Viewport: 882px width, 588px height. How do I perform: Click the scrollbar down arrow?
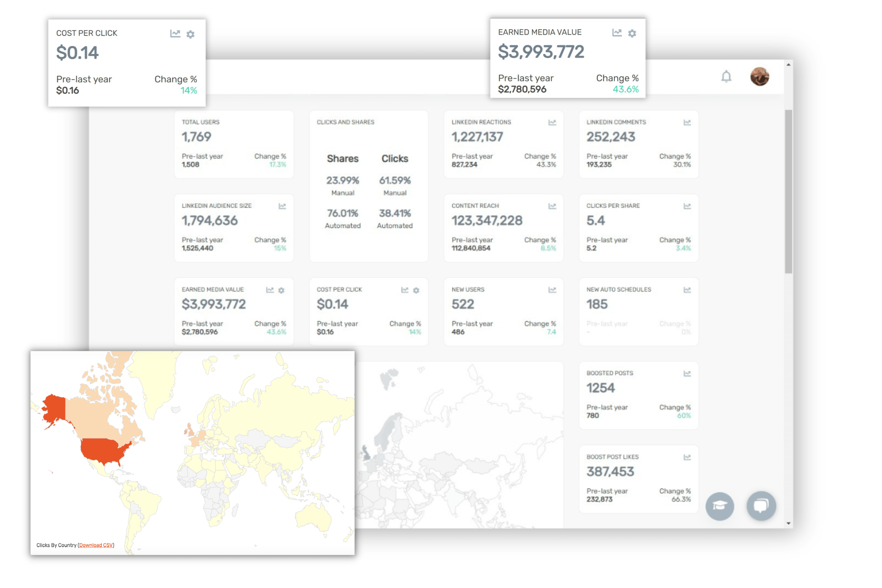coord(788,524)
